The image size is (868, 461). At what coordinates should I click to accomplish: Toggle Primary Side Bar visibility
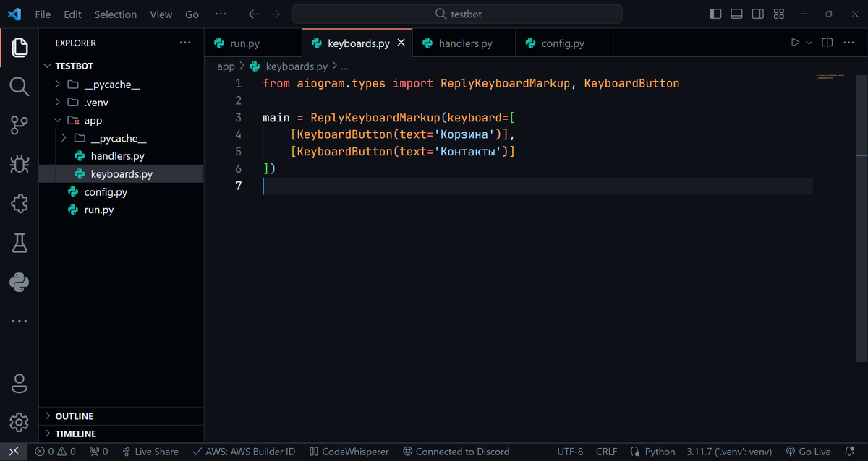pyautogui.click(x=715, y=14)
